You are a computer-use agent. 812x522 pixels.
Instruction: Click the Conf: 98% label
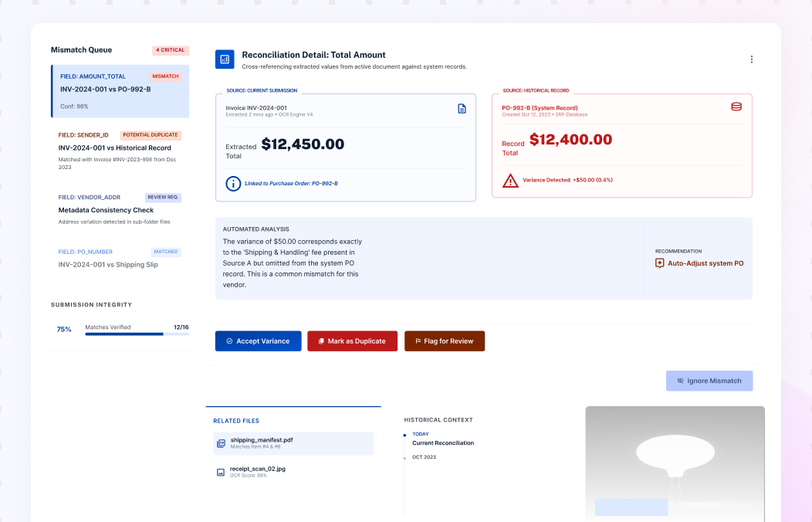(74, 107)
